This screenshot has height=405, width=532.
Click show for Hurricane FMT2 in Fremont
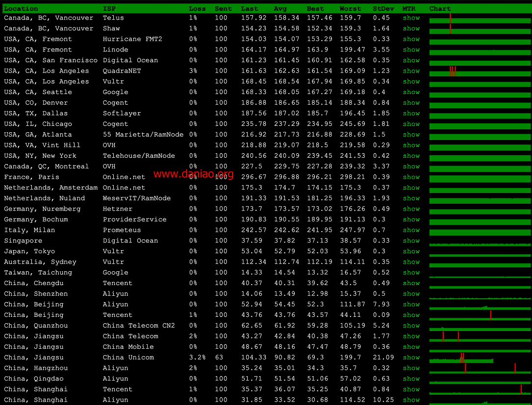coord(411,39)
